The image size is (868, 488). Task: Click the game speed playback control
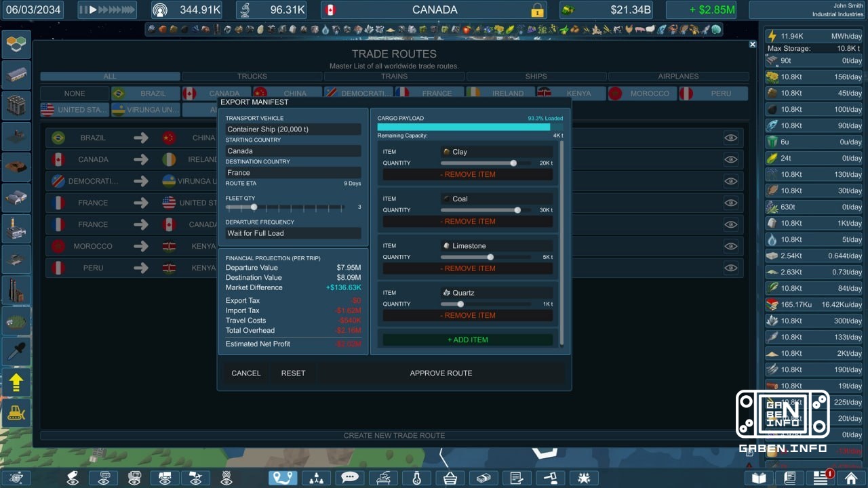click(107, 10)
